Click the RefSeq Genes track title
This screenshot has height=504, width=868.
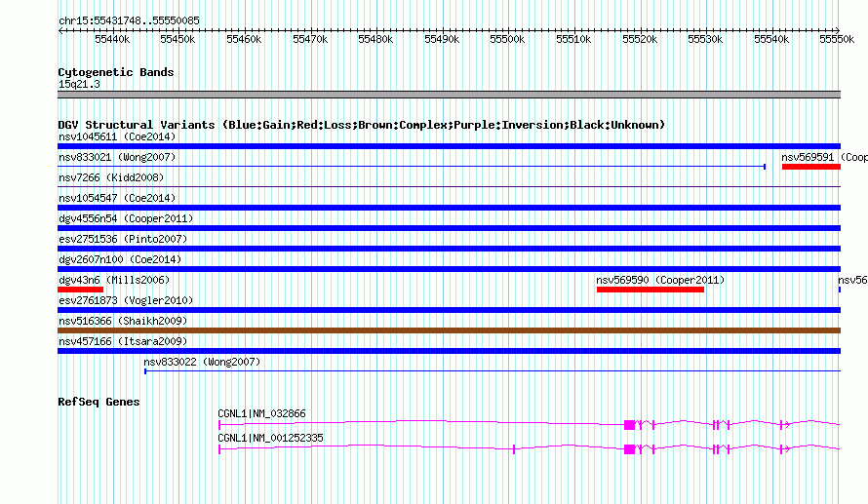point(99,402)
